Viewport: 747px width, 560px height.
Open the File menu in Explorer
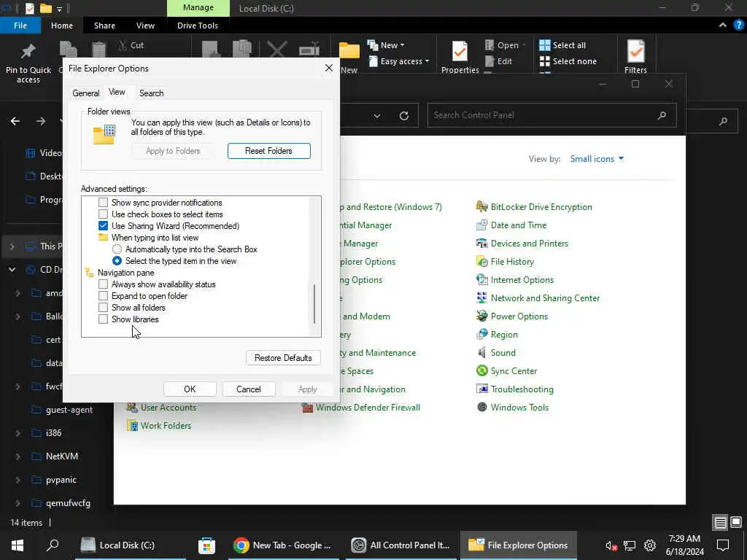pyautogui.click(x=20, y=26)
